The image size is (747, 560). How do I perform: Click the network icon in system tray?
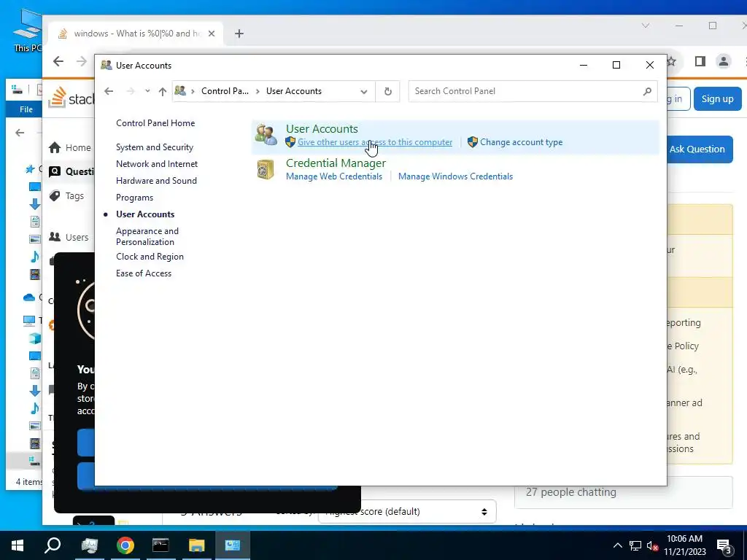pyautogui.click(x=635, y=545)
